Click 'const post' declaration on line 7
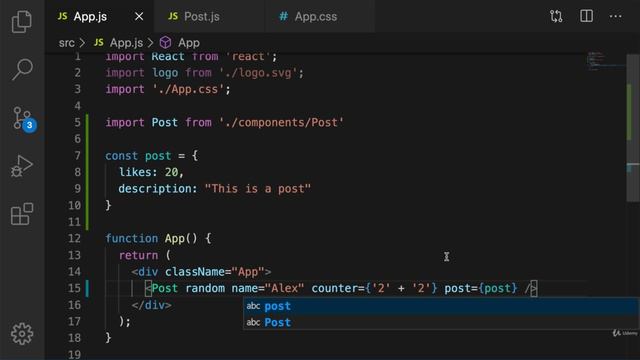The height and width of the screenshot is (360, 640). coord(138,156)
